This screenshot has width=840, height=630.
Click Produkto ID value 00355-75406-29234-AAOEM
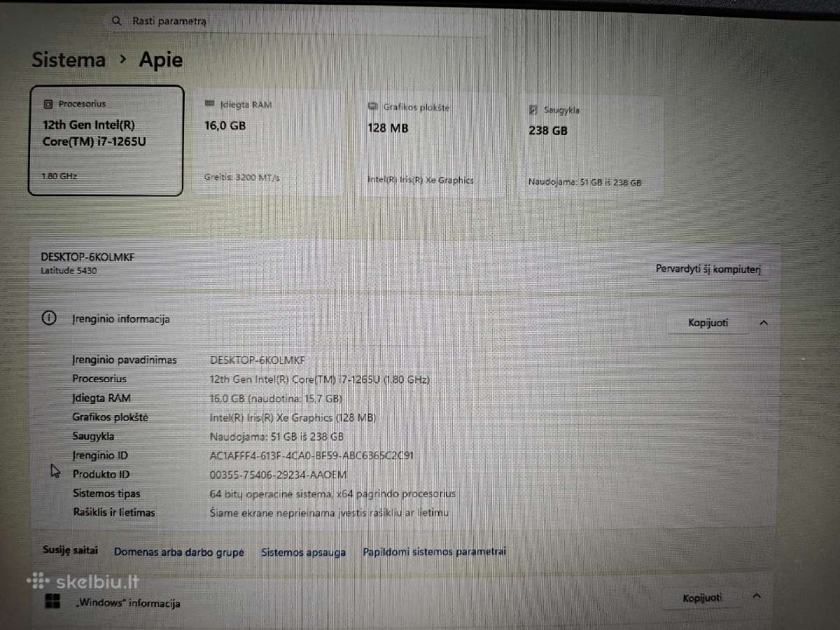[x=279, y=475]
